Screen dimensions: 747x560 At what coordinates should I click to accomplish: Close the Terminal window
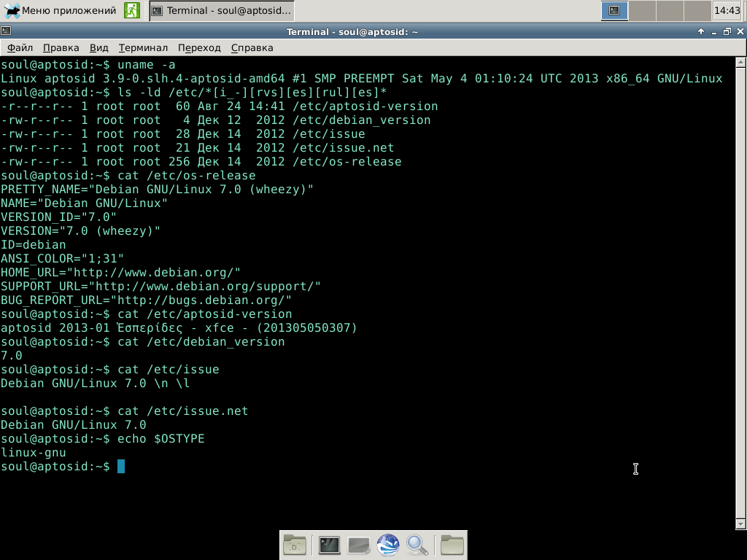pos(740,31)
